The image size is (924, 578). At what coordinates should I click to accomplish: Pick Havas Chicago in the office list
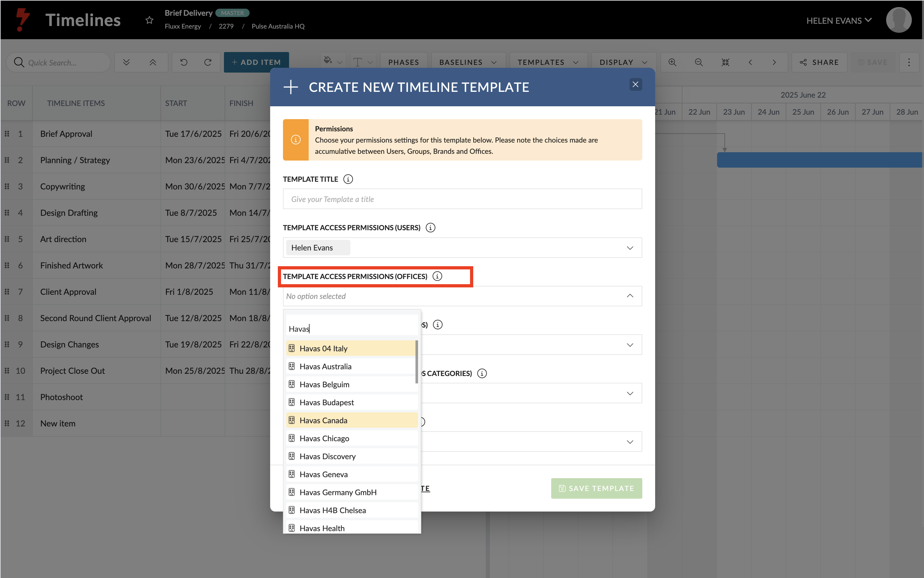pyautogui.click(x=352, y=438)
